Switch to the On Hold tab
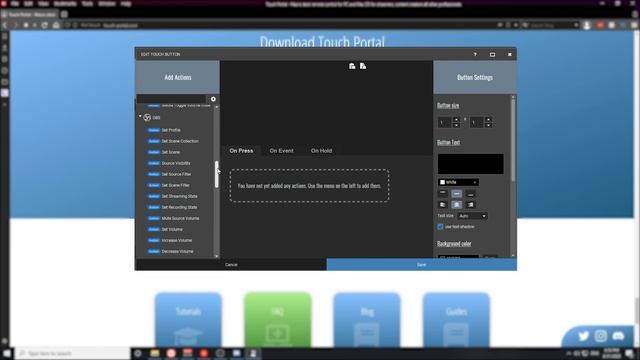This screenshot has height=360, width=640. [x=321, y=151]
